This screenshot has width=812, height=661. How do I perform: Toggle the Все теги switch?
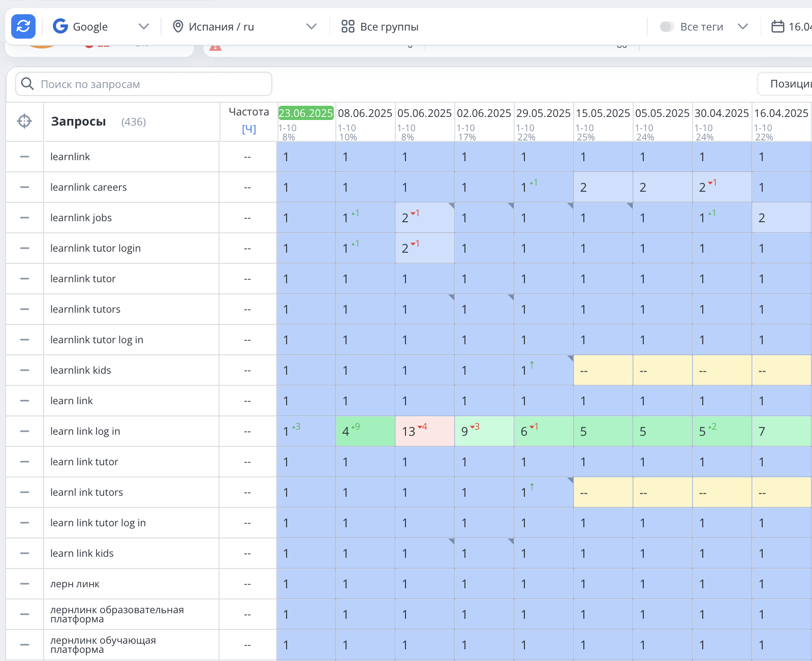[x=667, y=26]
